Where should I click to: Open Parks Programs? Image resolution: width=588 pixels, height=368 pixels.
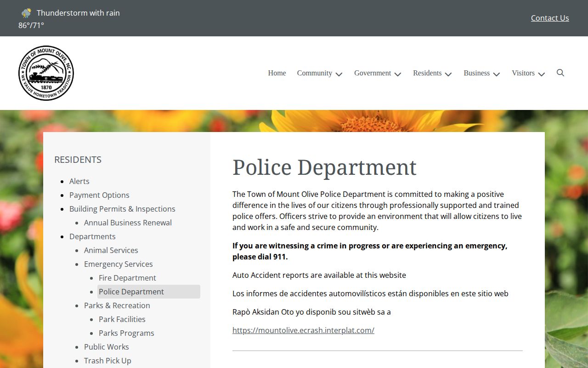[126, 333]
